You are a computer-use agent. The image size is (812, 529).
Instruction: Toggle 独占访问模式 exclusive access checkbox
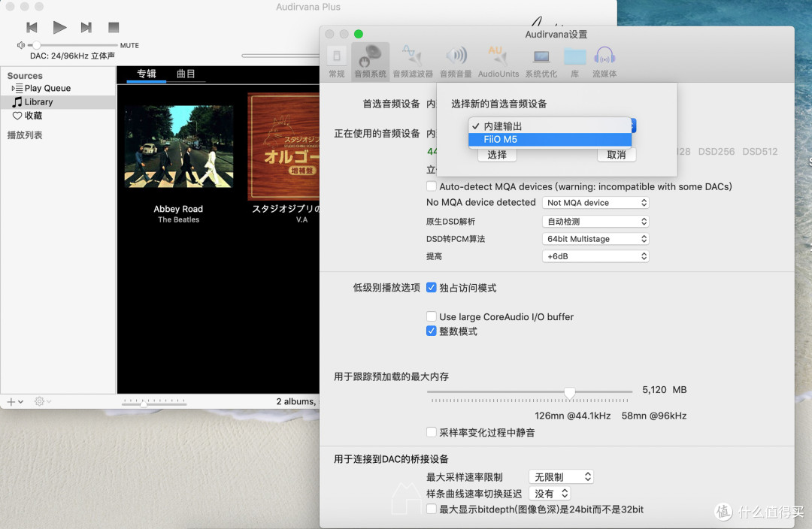coord(431,288)
